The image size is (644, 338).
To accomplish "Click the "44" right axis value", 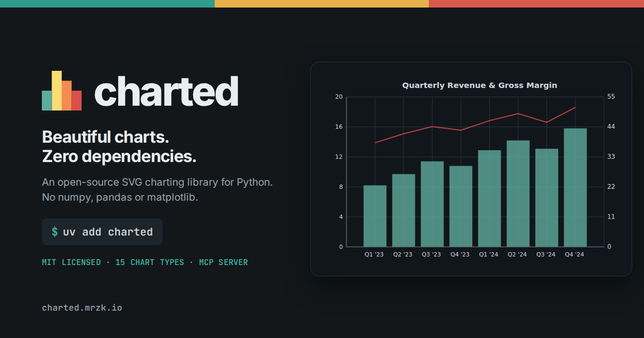I will coord(611,127).
